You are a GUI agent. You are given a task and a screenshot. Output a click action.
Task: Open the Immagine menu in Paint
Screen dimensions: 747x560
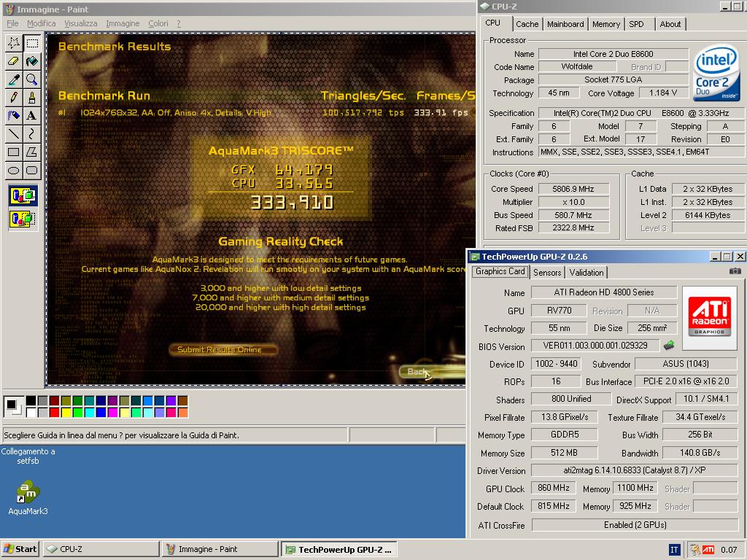click(x=123, y=23)
